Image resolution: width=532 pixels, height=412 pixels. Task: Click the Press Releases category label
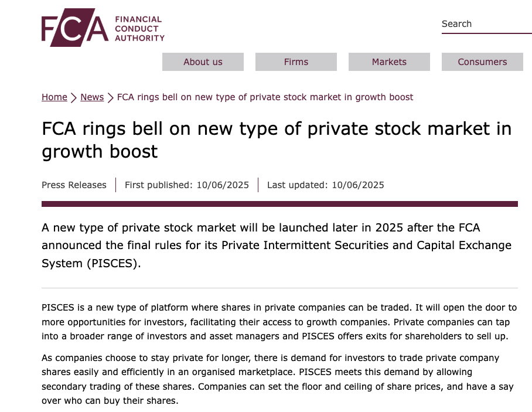[74, 185]
